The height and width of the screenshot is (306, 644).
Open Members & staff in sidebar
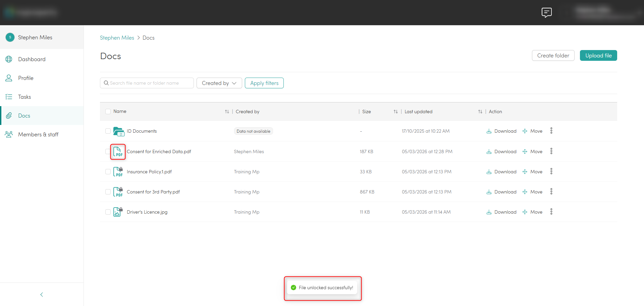coord(42,134)
